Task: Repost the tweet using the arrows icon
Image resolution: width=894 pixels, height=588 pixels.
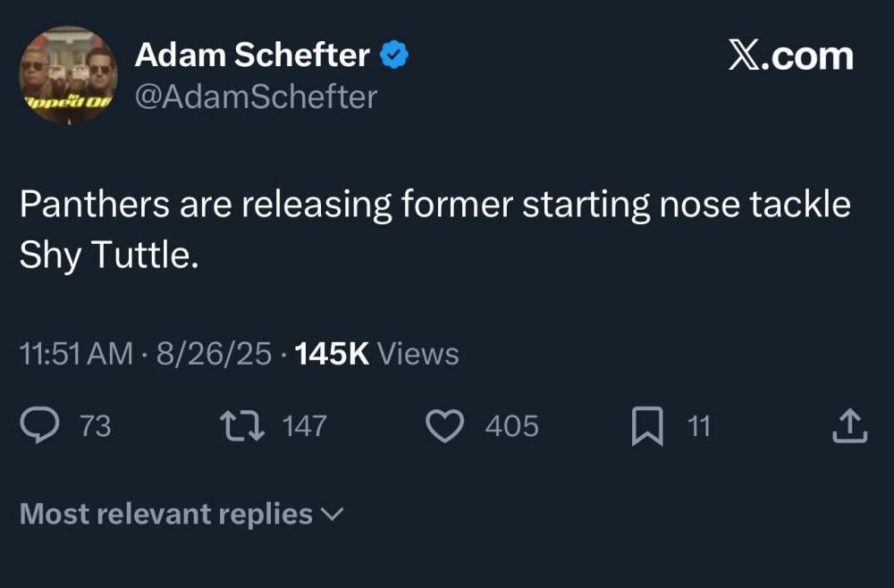Action: coord(244,426)
